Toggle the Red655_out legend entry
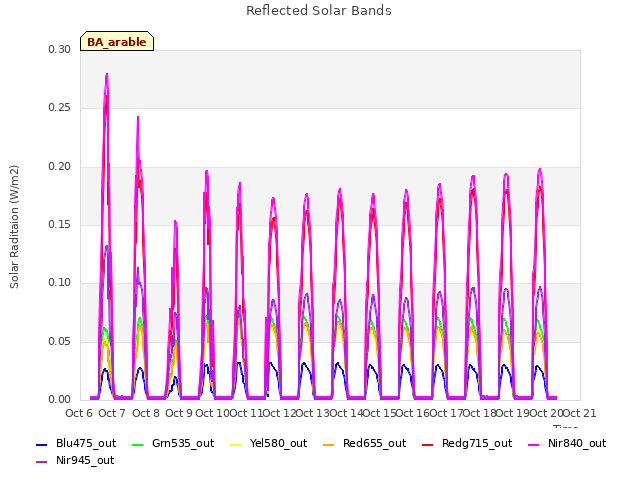 point(364,444)
